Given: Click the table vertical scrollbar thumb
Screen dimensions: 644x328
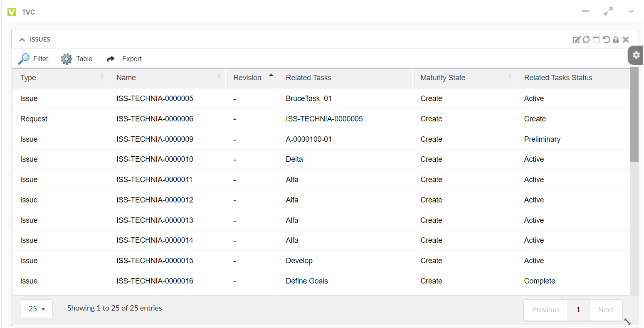Looking at the screenshot, I should pyautogui.click(x=634, y=114).
